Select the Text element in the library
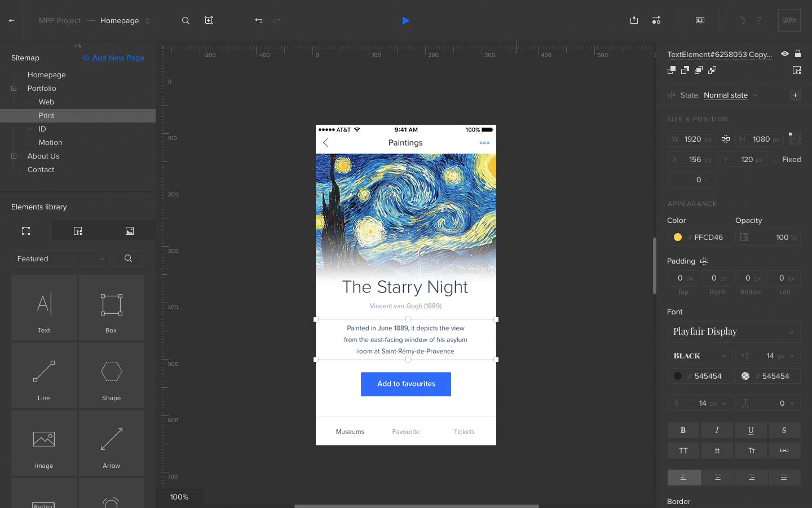Viewport: 812px width, 508px height. (43, 308)
